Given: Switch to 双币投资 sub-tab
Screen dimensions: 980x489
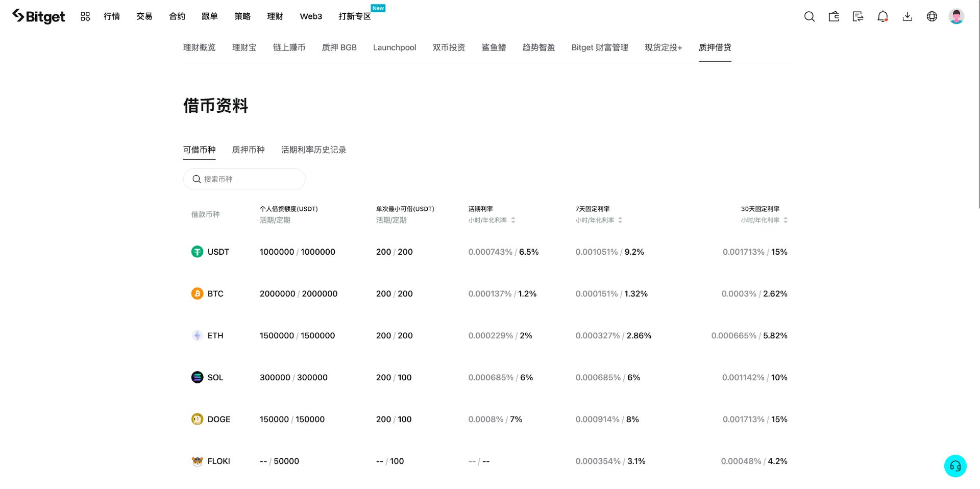Looking at the screenshot, I should [449, 47].
